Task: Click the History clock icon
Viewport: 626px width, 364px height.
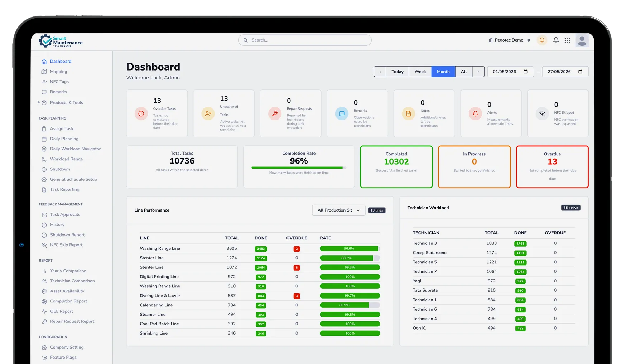Action: [44, 225]
